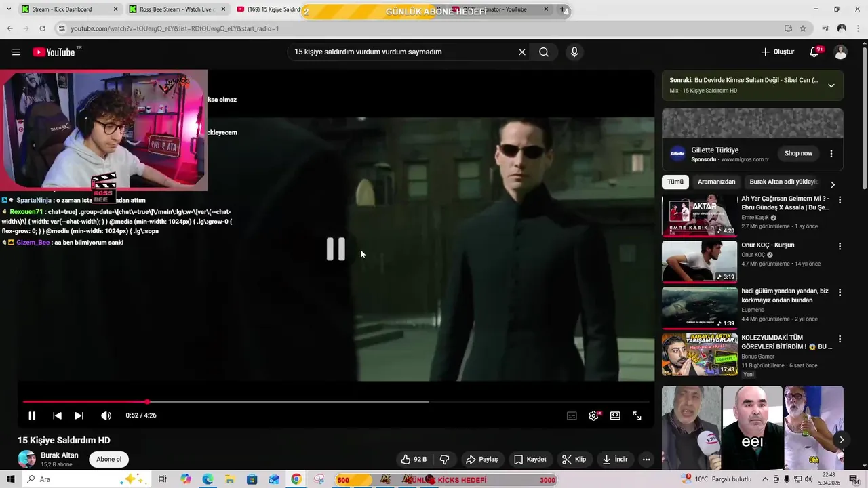Open the Short showing 'eel' caption

(x=753, y=428)
